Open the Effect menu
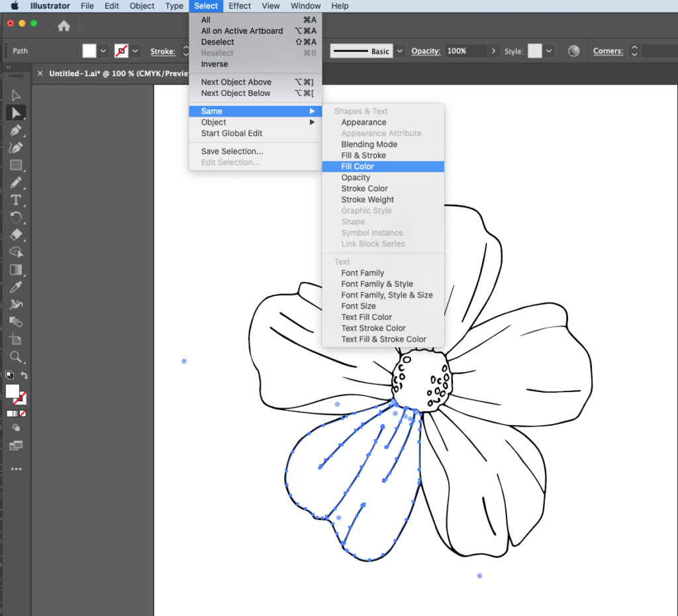This screenshot has width=678, height=616. [239, 6]
